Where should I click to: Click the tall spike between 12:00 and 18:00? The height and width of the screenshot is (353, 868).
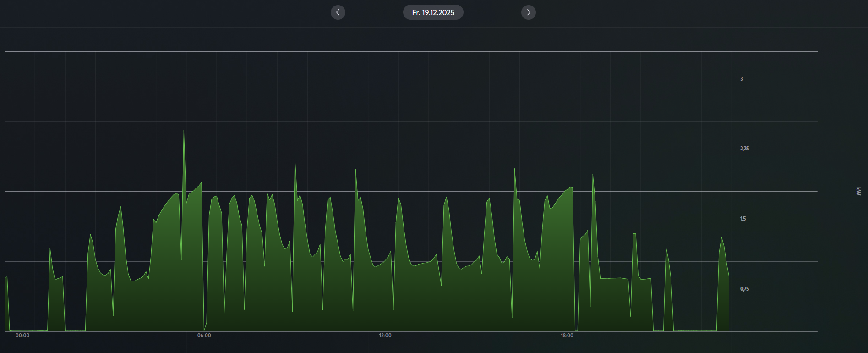514,170
